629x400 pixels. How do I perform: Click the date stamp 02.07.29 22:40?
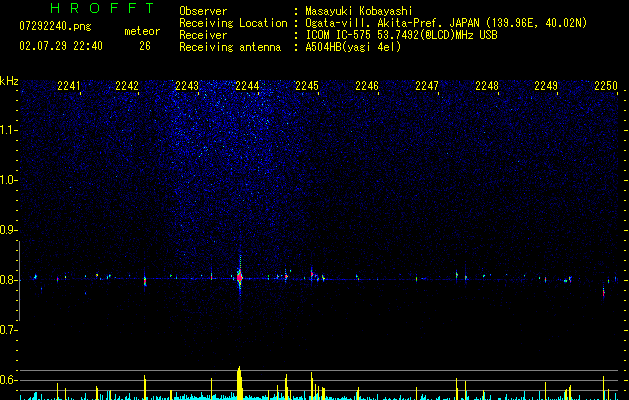click(x=61, y=46)
